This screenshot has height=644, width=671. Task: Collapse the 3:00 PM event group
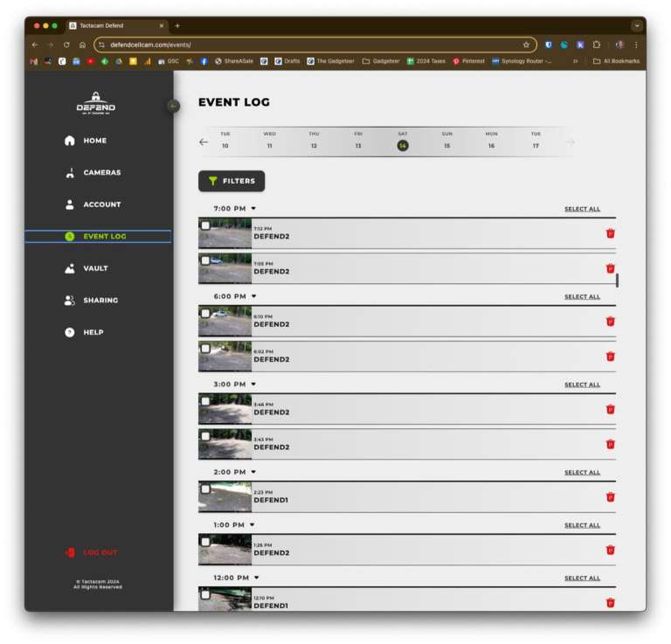point(253,384)
